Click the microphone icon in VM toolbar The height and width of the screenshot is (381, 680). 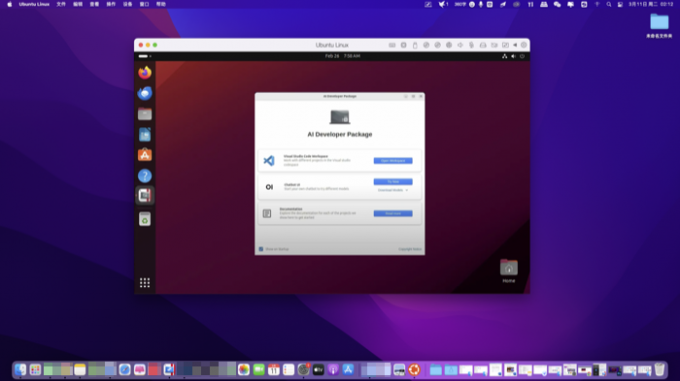tap(471, 45)
